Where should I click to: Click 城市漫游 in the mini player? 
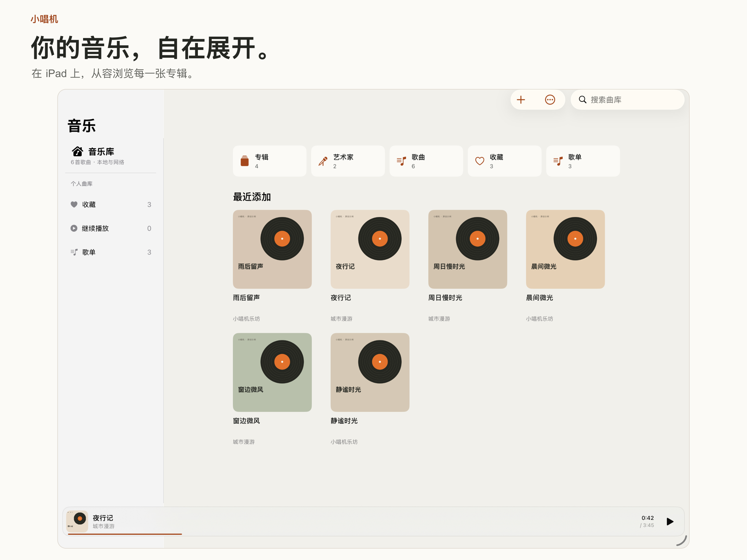104,526
